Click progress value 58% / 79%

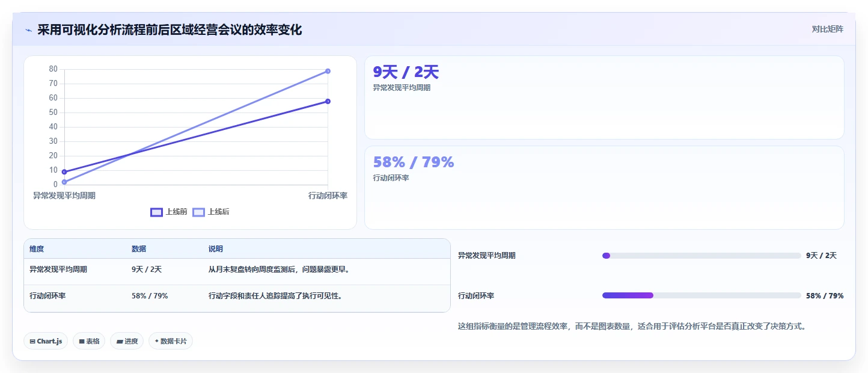(x=825, y=296)
